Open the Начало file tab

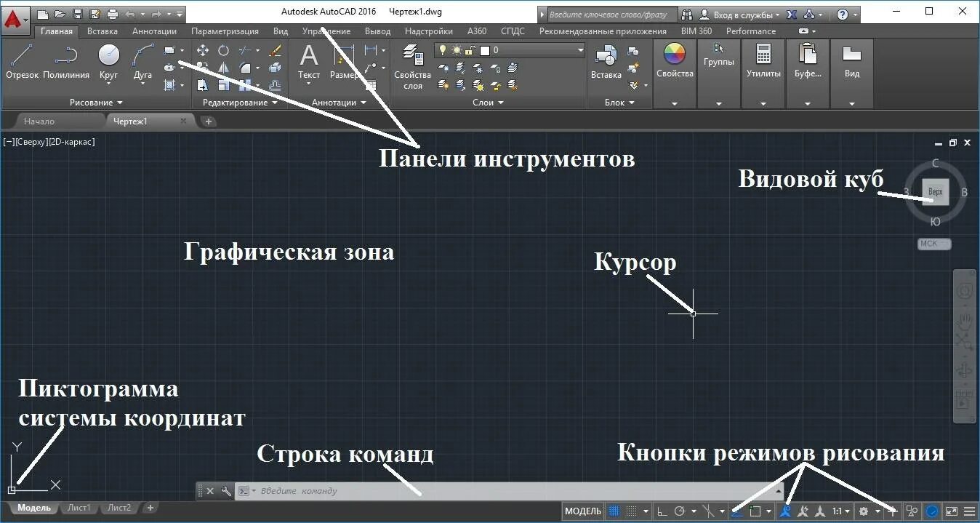point(39,121)
